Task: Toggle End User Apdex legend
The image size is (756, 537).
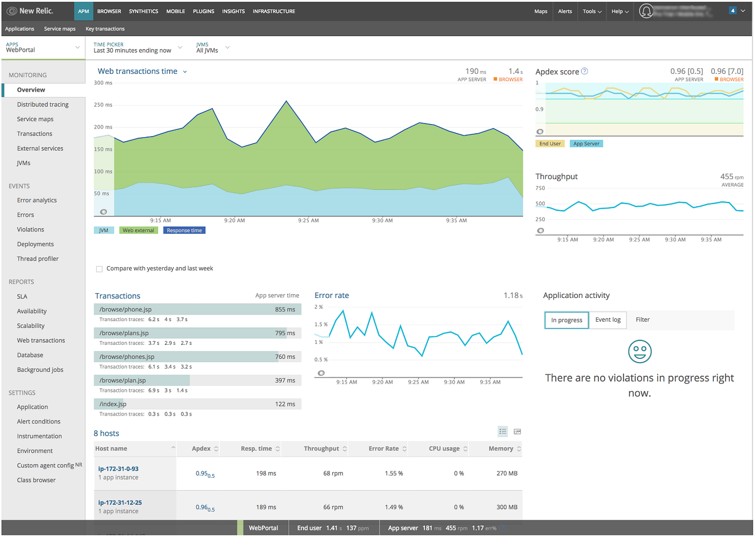Action: pos(550,144)
